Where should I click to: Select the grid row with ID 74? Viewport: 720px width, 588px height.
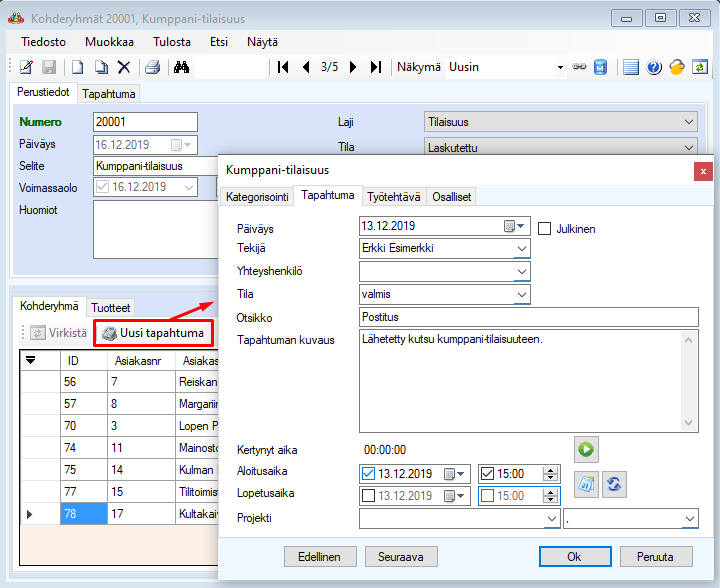pyautogui.click(x=119, y=448)
